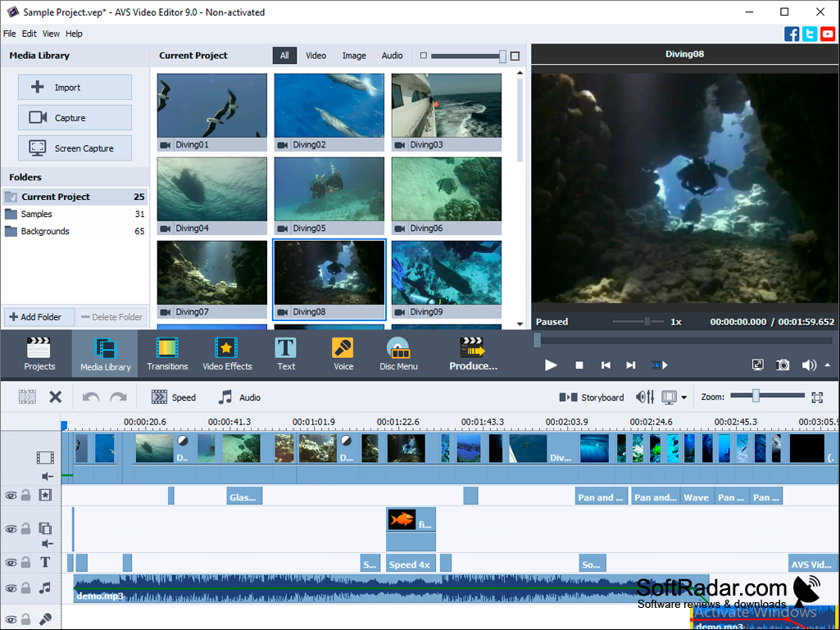The image size is (840, 630).
Task: Click the Capture button
Action: (x=75, y=117)
